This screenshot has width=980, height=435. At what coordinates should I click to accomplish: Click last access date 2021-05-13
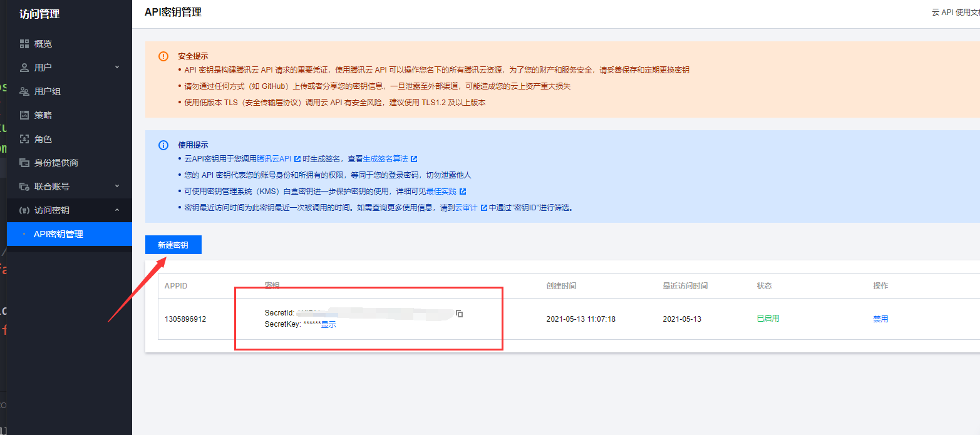coord(682,319)
